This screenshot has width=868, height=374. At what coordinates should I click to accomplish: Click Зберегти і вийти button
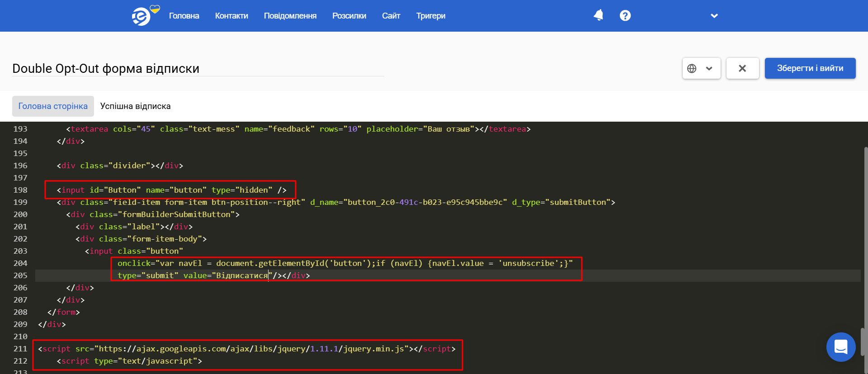pyautogui.click(x=810, y=68)
